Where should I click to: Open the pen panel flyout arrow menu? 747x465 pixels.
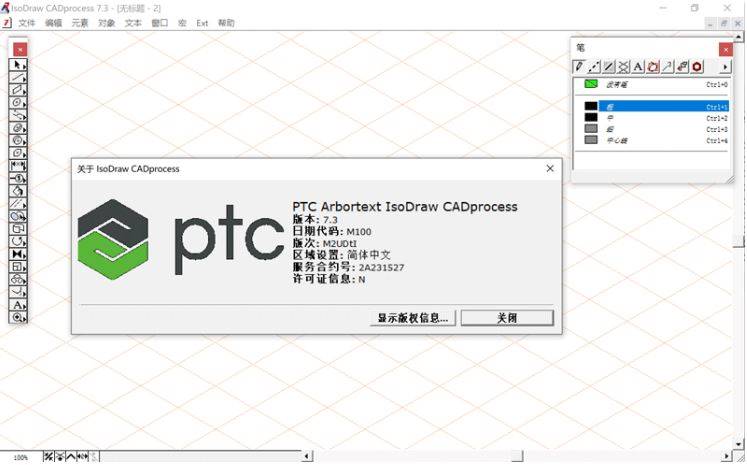point(725,67)
